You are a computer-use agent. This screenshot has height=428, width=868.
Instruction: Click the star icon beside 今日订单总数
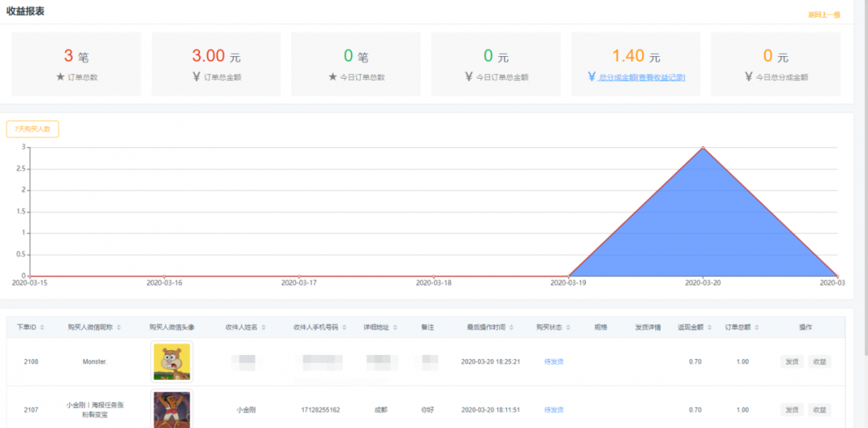[333, 77]
